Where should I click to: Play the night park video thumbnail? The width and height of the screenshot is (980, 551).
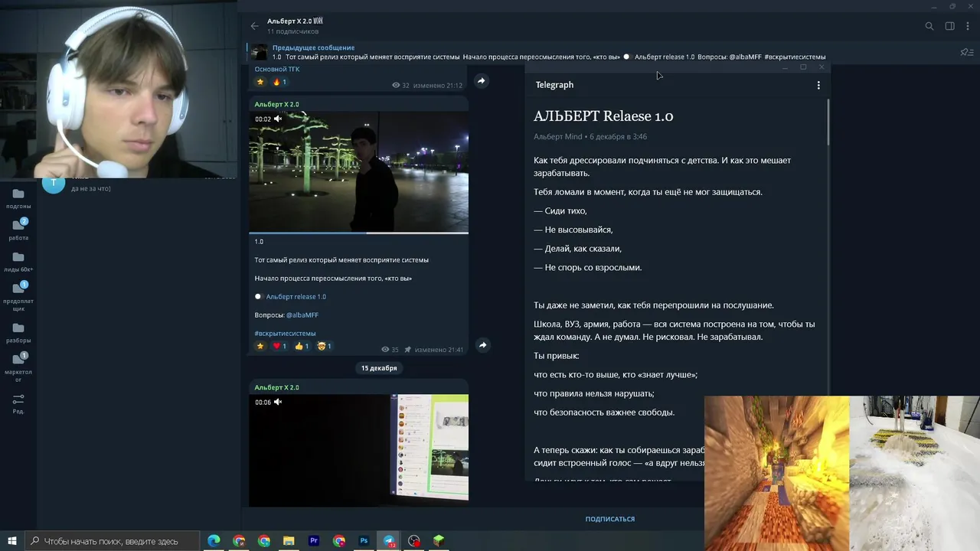click(x=358, y=171)
